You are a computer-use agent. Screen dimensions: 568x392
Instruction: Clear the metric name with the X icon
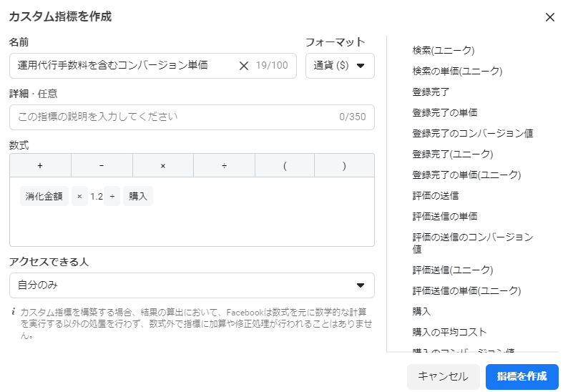(x=243, y=66)
